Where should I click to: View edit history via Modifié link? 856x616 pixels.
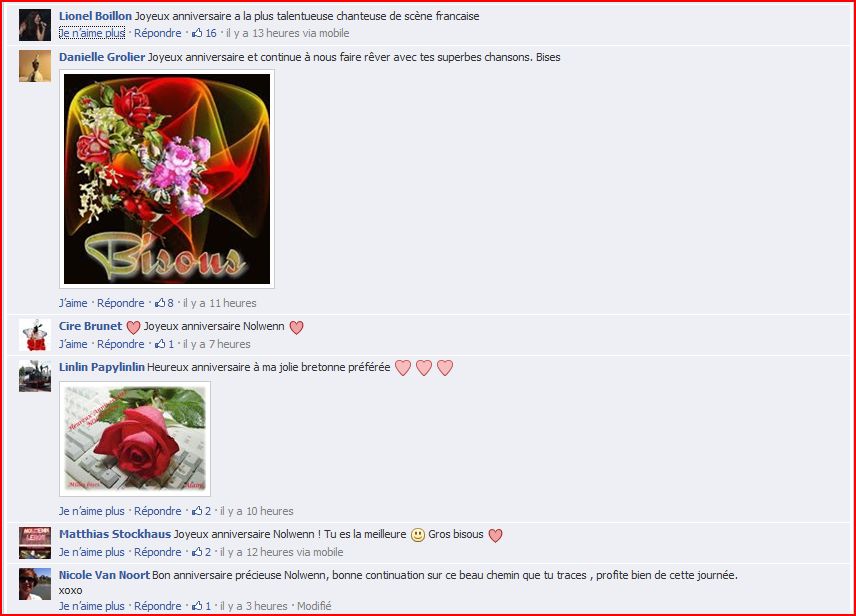(x=314, y=606)
